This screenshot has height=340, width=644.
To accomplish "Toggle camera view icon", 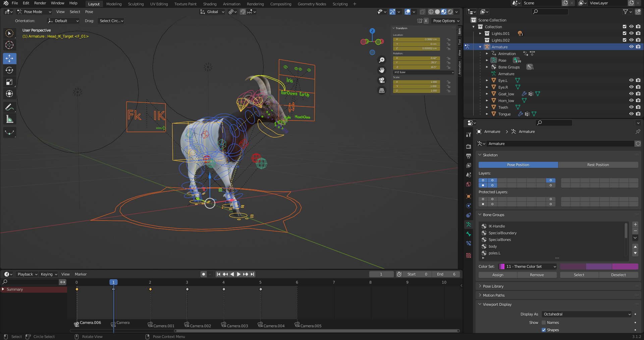I will pyautogui.click(x=382, y=80).
